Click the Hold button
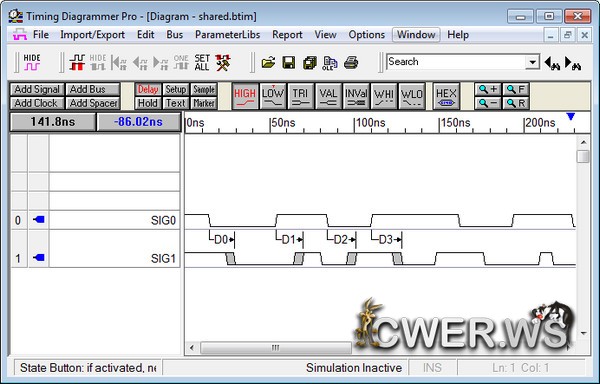600x384 pixels. 148,103
